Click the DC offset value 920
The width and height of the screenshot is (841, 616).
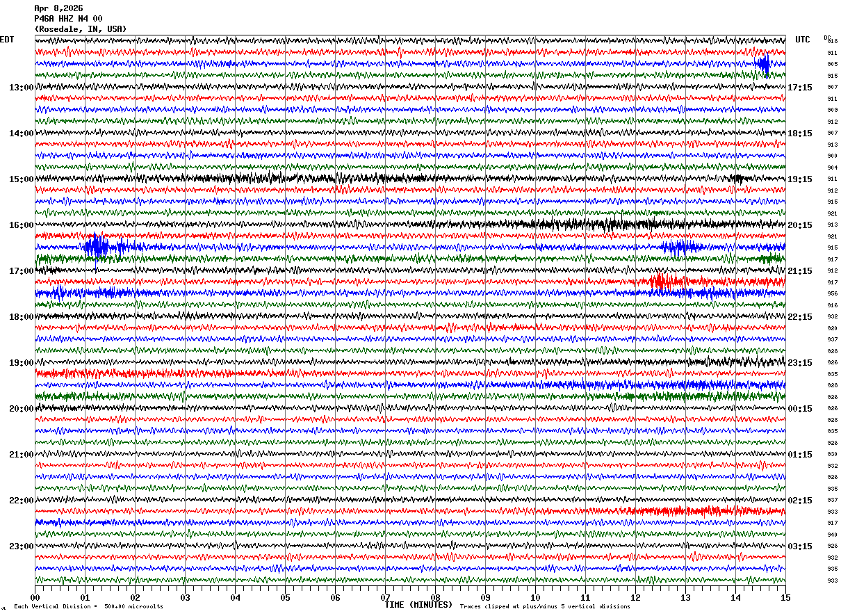click(832, 328)
